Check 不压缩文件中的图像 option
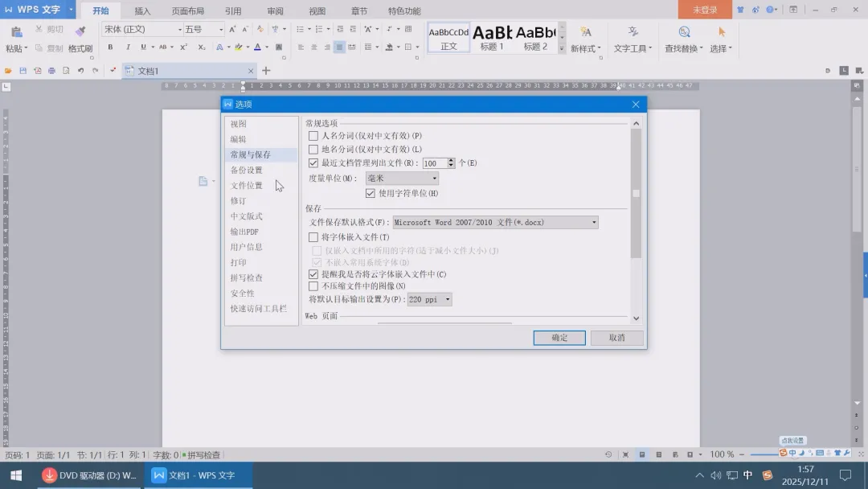 (x=313, y=286)
